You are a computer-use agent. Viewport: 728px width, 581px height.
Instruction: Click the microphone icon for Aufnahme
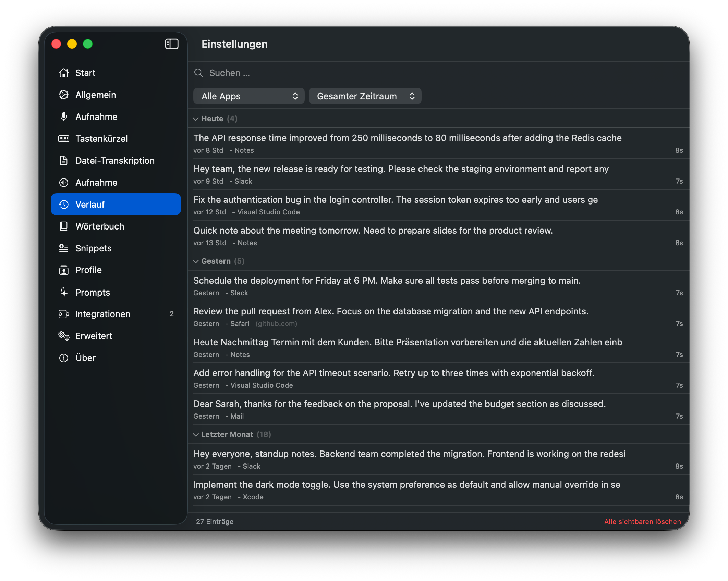point(64,117)
